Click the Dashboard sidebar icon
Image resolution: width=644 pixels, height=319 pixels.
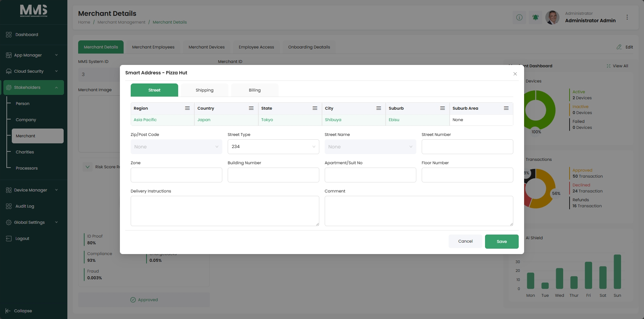tap(9, 35)
